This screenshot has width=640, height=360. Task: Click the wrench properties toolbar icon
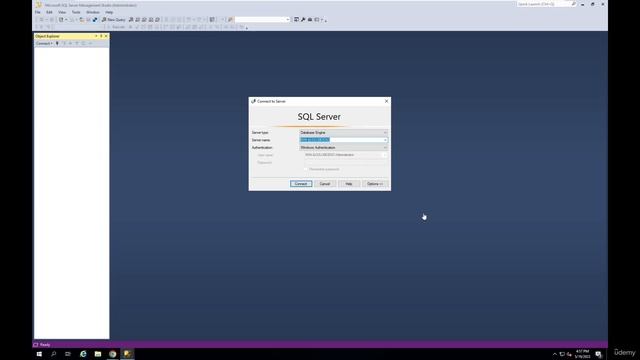point(303,20)
